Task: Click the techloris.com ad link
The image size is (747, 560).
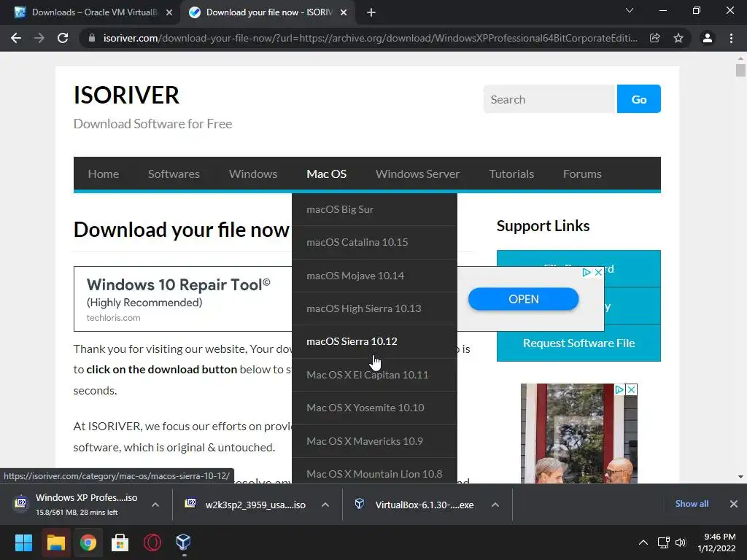Action: coord(113,318)
